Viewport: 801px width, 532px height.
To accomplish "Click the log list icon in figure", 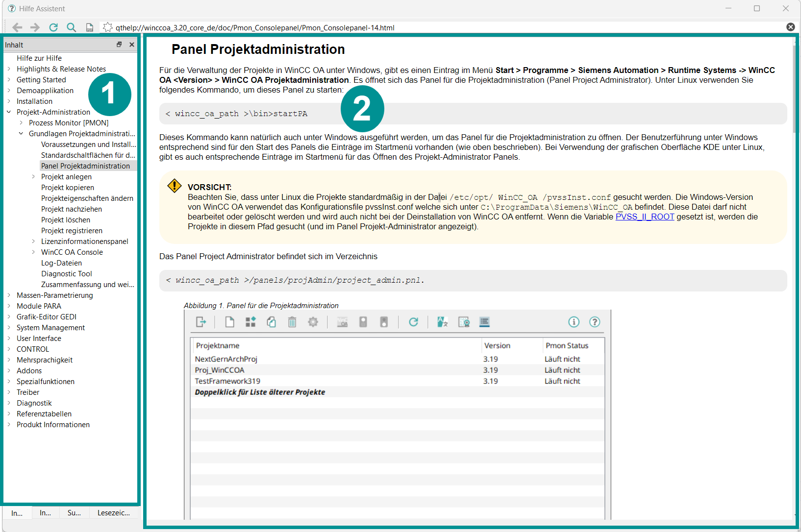I will click(x=484, y=322).
